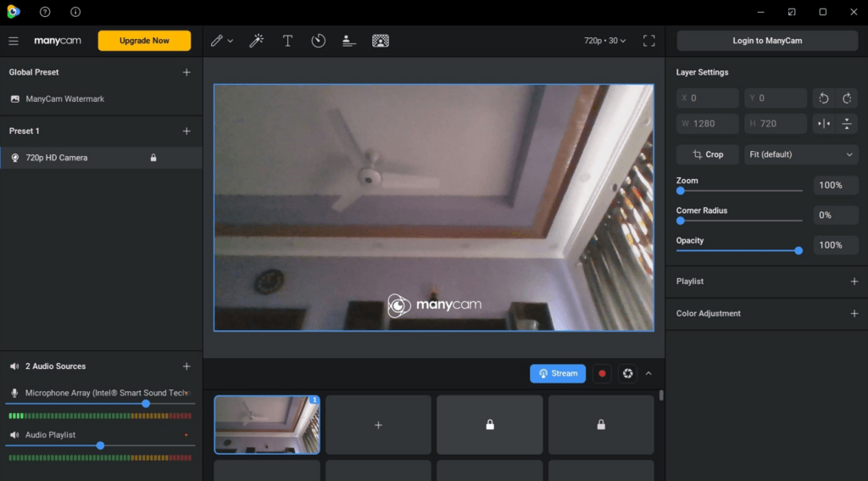
Task: Open the info icon in title bar
Action: click(x=75, y=12)
